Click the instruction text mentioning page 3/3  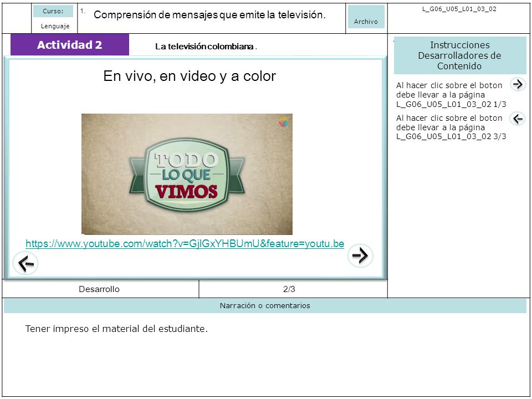451,127
